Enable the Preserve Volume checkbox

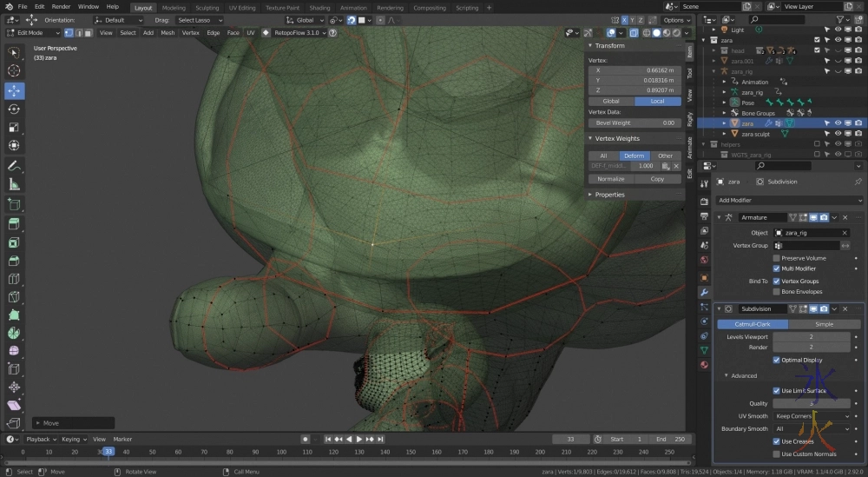777,258
